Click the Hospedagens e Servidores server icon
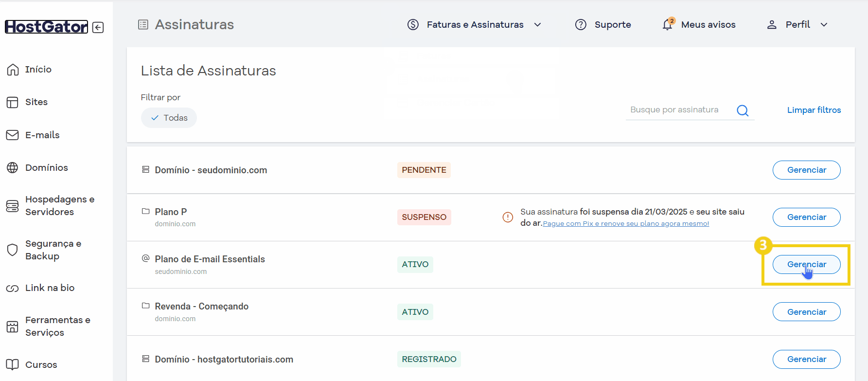868x381 pixels. tap(13, 206)
